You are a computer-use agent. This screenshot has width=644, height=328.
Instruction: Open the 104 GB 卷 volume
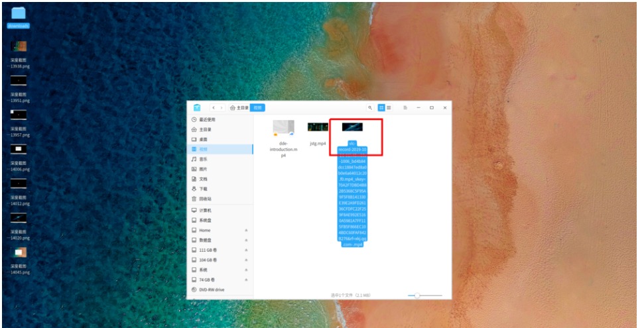220,260
